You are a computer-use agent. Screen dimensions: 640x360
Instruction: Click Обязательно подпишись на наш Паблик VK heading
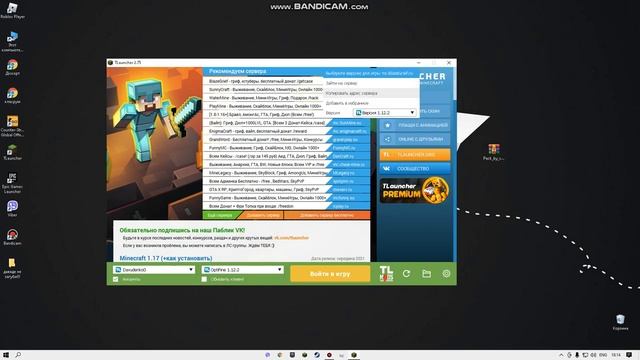click(x=182, y=230)
